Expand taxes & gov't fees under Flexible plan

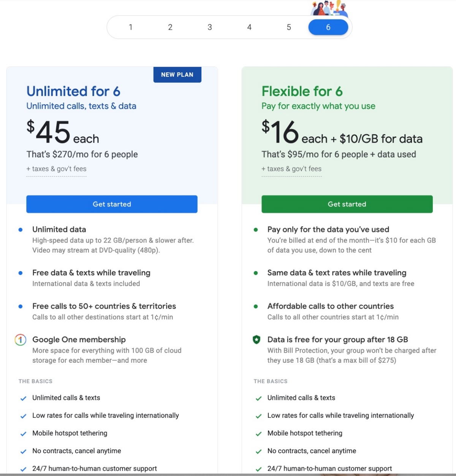point(291,169)
